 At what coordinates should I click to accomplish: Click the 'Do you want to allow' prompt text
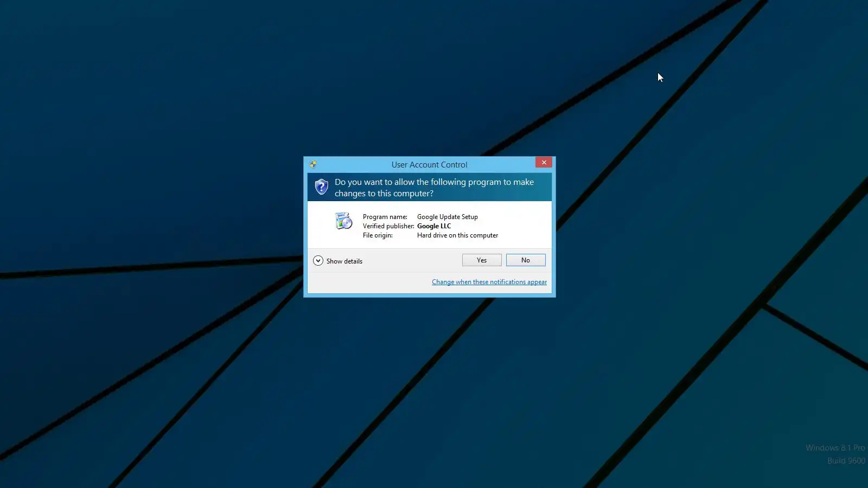tap(434, 188)
